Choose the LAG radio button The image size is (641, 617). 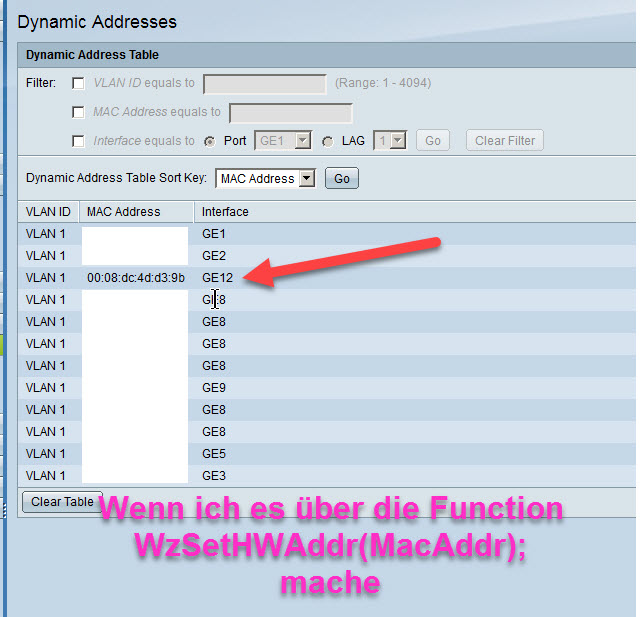click(327, 141)
